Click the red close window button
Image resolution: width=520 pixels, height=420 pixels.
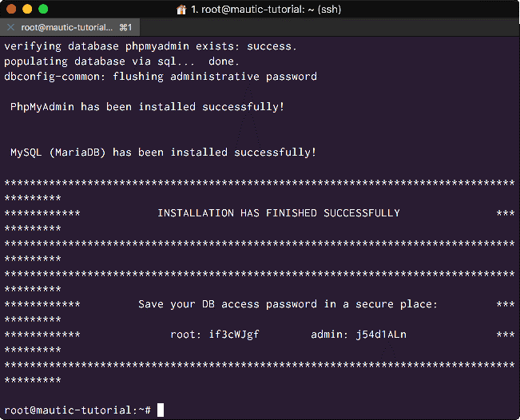11,9
